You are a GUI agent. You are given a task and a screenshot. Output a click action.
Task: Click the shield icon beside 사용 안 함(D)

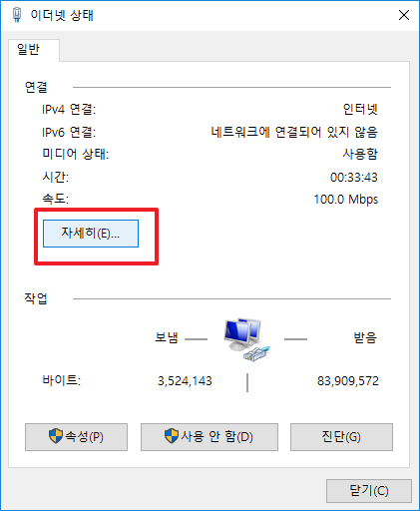point(172,436)
